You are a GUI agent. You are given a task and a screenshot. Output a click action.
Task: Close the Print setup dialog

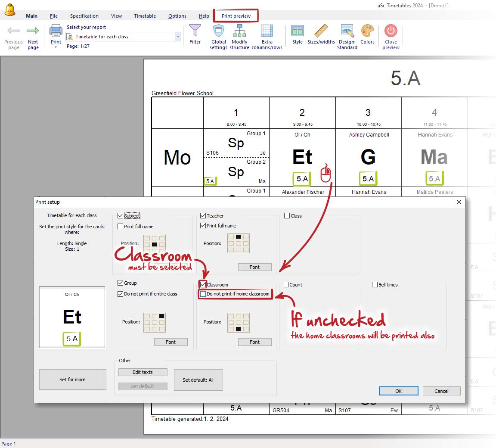pos(459,202)
